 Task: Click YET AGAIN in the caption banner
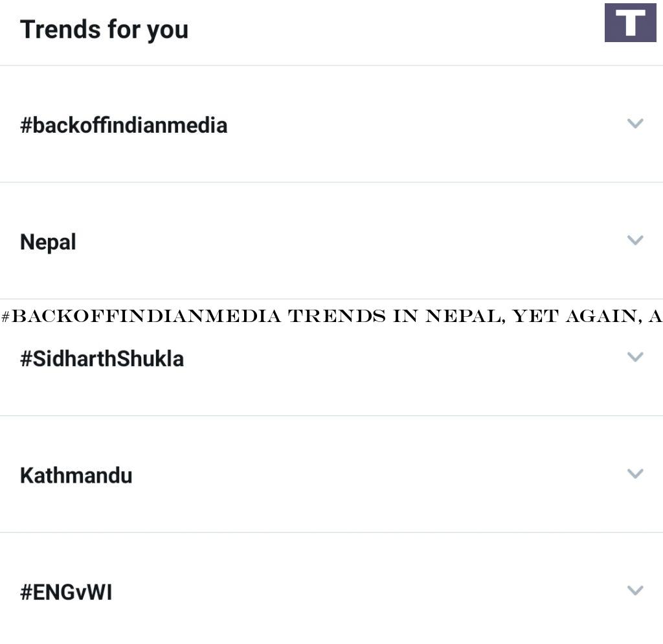(x=578, y=316)
